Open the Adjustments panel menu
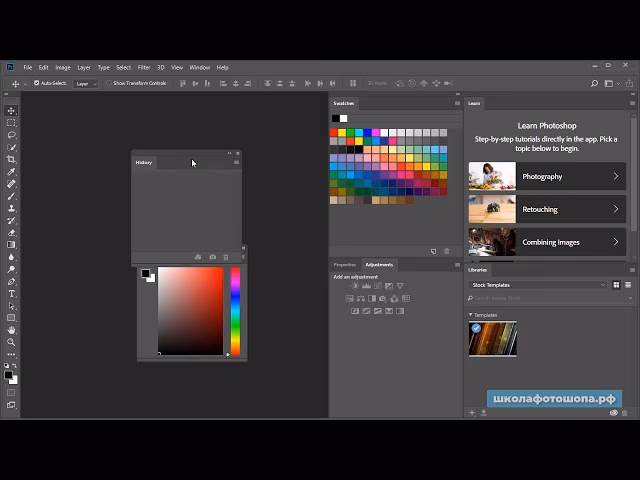This screenshot has width=640, height=480. point(457,265)
